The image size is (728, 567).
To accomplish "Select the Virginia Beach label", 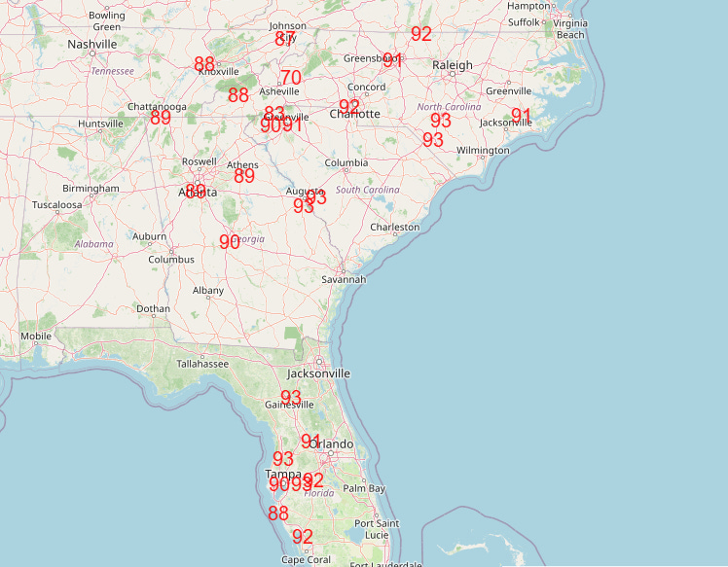I will [570, 29].
